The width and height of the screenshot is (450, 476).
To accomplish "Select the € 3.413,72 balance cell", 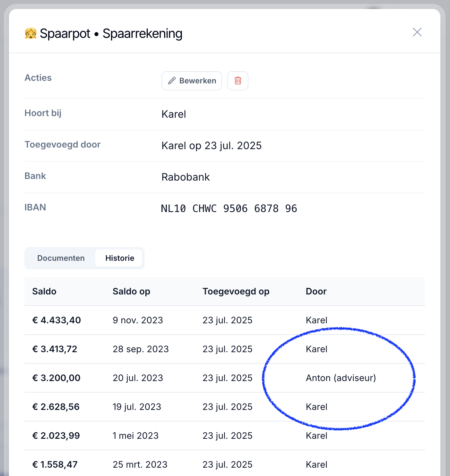I will [x=55, y=349].
